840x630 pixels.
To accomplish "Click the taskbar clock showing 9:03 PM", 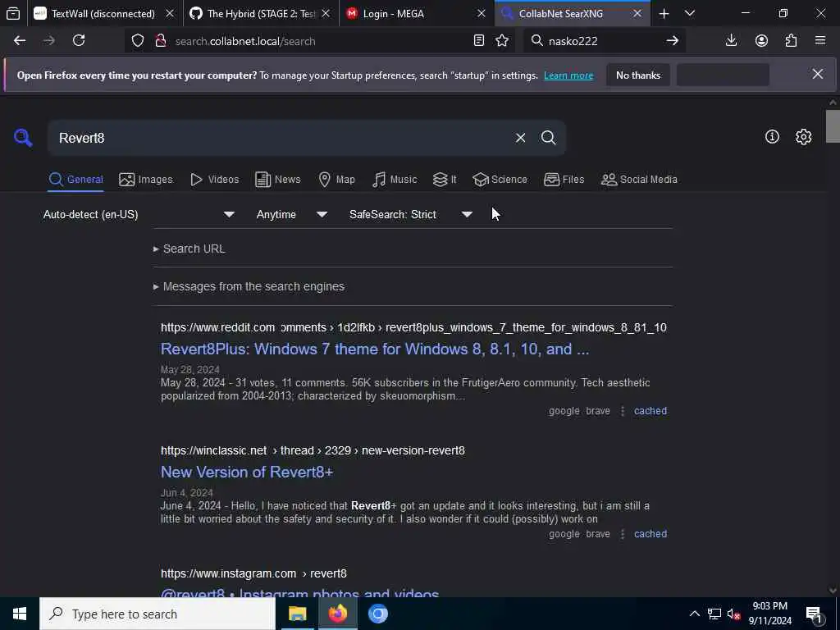I will pyautogui.click(x=769, y=614).
